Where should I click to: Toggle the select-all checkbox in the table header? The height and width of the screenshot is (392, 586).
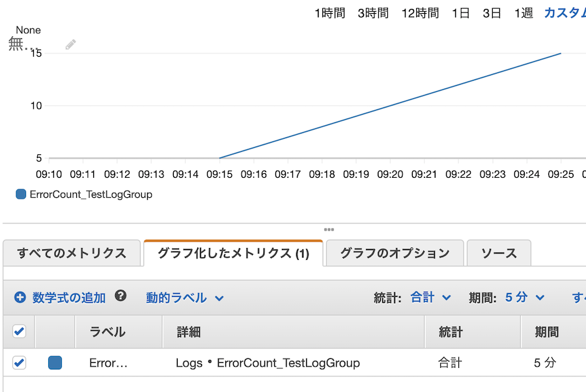19,331
